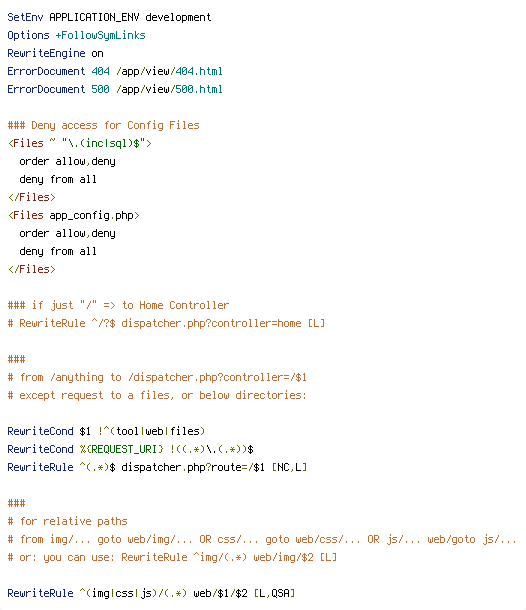Click RewriteCond with tool|web|files pattern
526x610 pixels.
106,431
